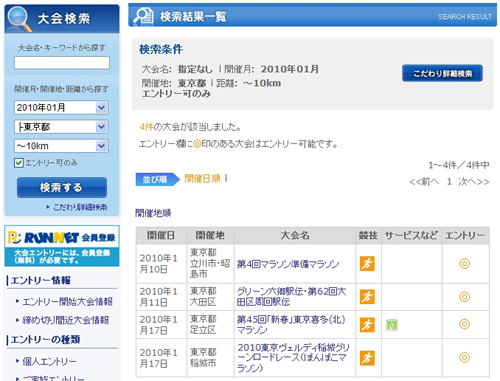Open 第4回マラソン準備マラソン event link
The width and height of the screenshot is (500, 381).
[288, 264]
